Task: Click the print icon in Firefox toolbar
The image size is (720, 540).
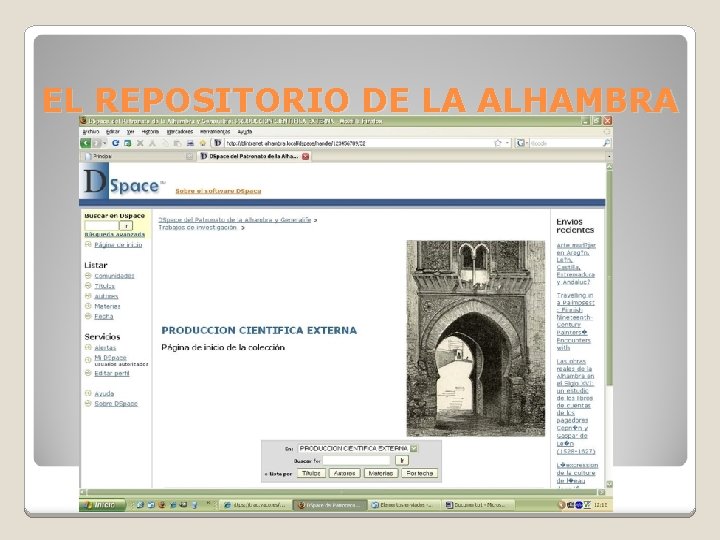Action: point(190,143)
